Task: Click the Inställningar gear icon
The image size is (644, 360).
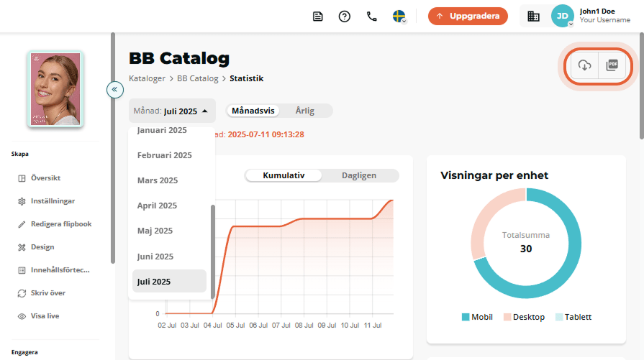Action: [x=22, y=201]
